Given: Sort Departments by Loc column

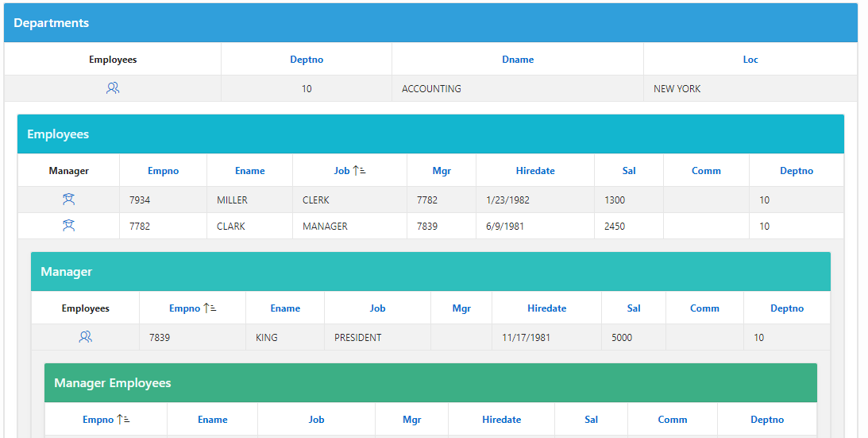Looking at the screenshot, I should [x=750, y=60].
